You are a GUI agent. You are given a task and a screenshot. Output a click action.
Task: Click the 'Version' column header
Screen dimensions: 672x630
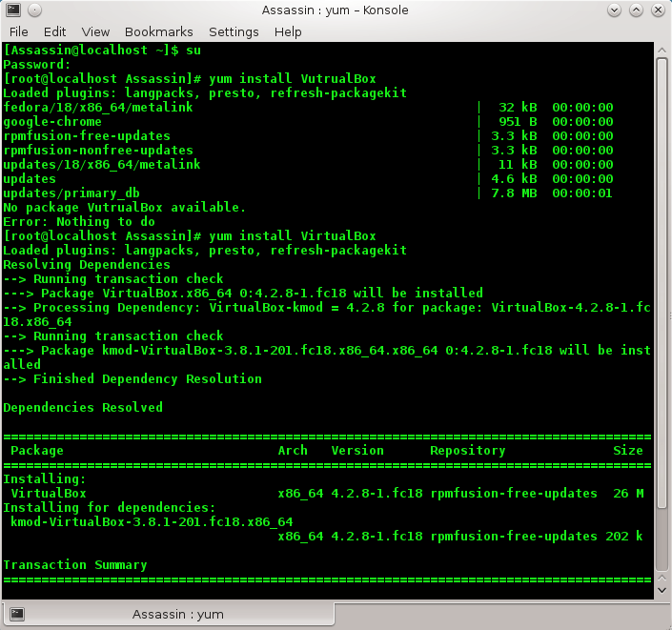(x=357, y=451)
